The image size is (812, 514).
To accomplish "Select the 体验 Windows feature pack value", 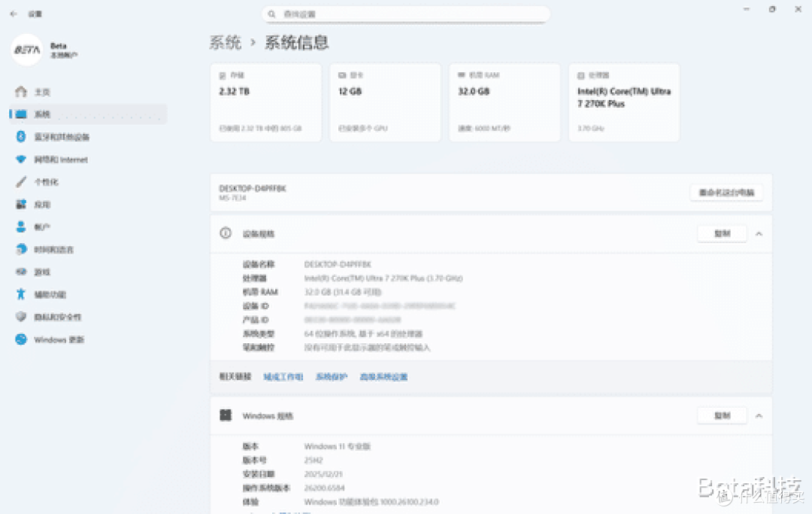I will [371, 502].
